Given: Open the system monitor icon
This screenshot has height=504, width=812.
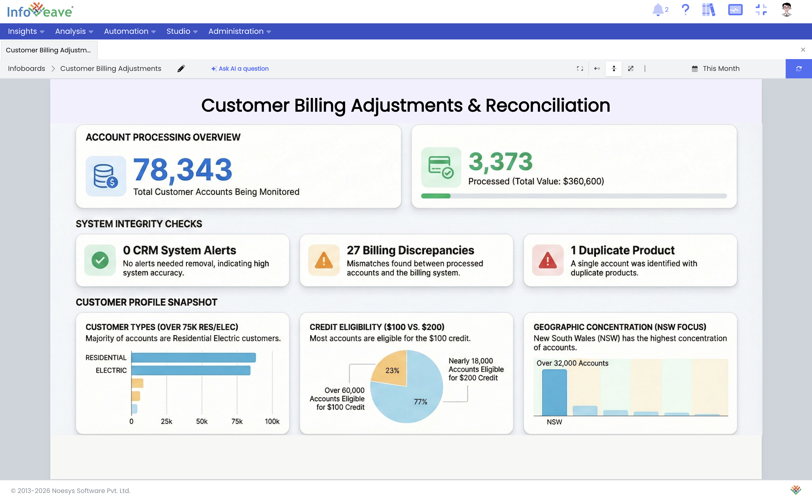Looking at the screenshot, I should coord(735,10).
